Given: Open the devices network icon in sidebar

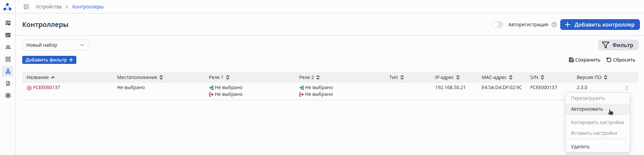Looking at the screenshot, I should [x=8, y=71].
